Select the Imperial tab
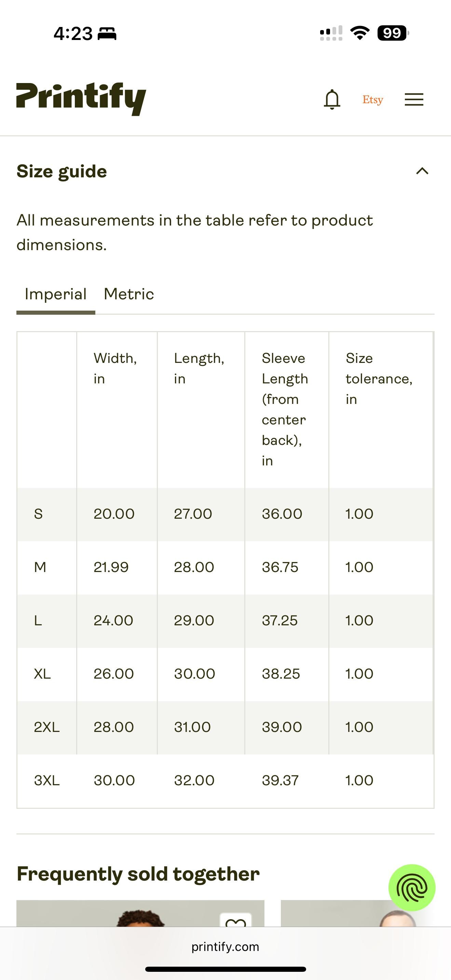 pos(55,294)
